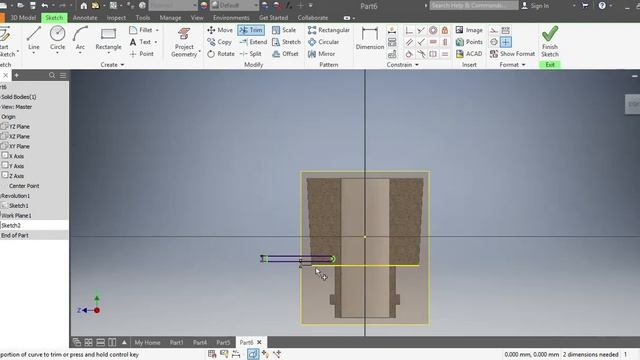The image size is (640, 360).
Task: Activate the Rotate tool
Action: (220, 54)
